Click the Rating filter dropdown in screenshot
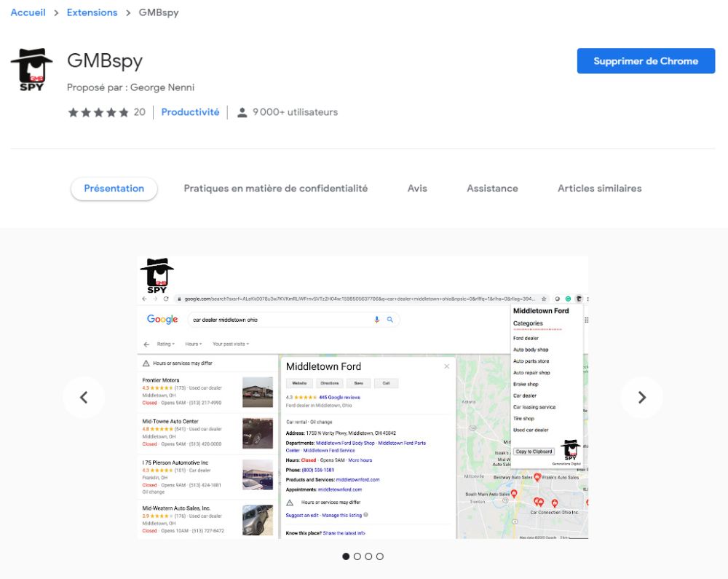Viewport: 728px width, 579px height. [x=166, y=344]
